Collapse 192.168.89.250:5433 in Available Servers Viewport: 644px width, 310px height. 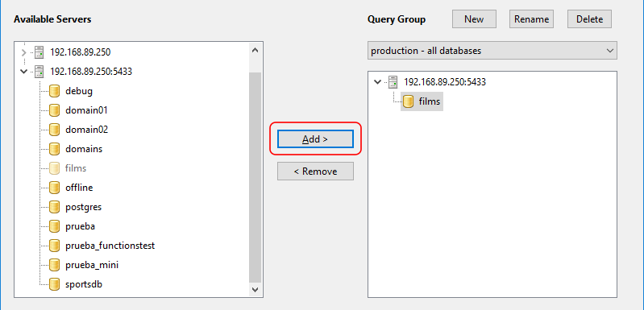pos(24,72)
